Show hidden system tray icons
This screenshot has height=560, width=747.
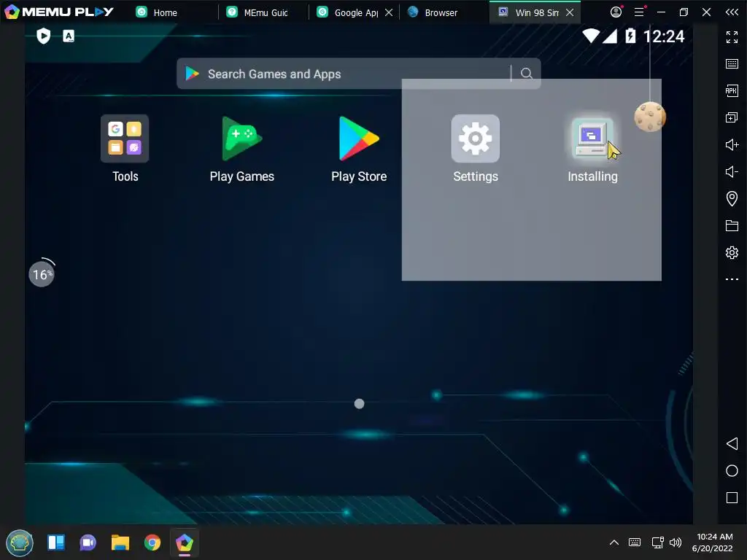click(x=614, y=542)
